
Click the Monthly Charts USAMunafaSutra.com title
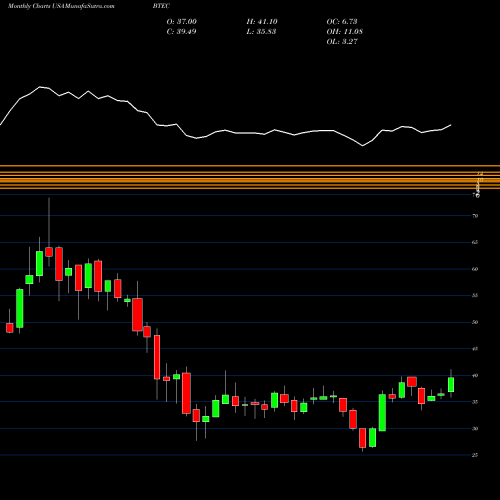61,6
